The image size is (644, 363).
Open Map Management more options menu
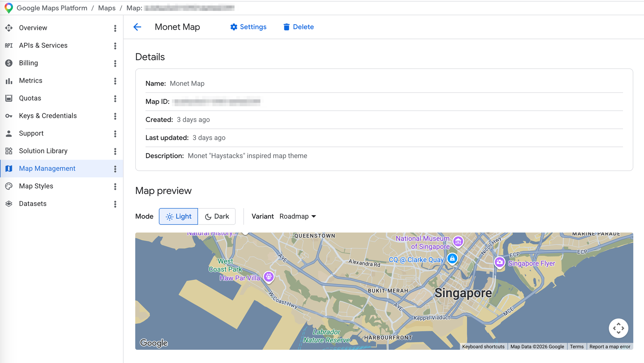click(115, 169)
